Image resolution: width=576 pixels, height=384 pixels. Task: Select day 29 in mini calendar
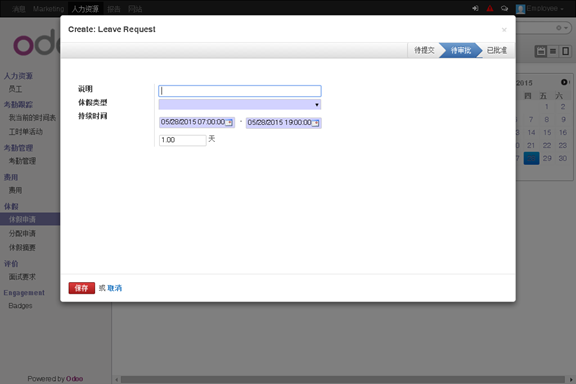547,158
